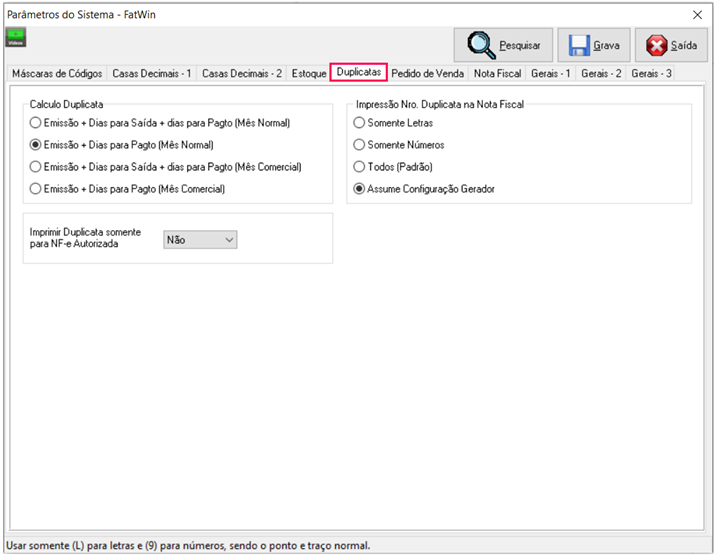Select the Somente Letras option
718x559 pixels.
(x=359, y=123)
